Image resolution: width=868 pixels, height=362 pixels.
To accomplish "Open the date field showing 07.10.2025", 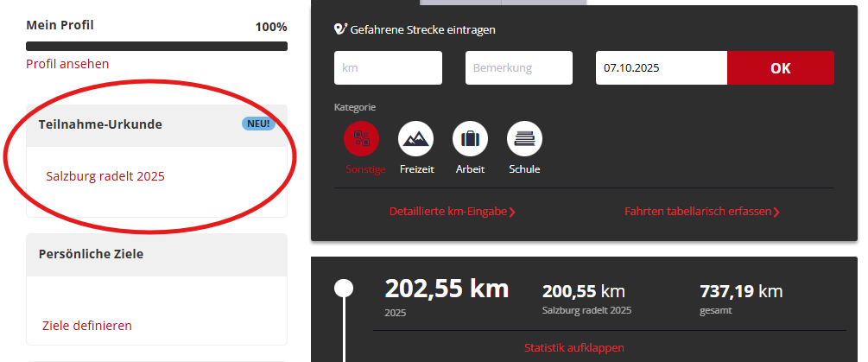I will click(661, 67).
